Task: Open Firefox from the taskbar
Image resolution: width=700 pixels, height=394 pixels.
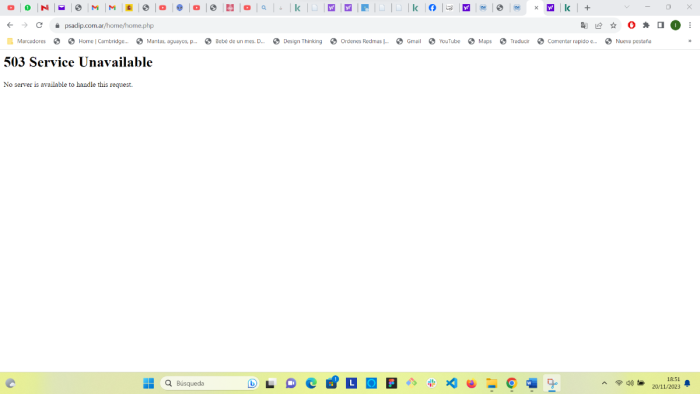Action: point(471,383)
